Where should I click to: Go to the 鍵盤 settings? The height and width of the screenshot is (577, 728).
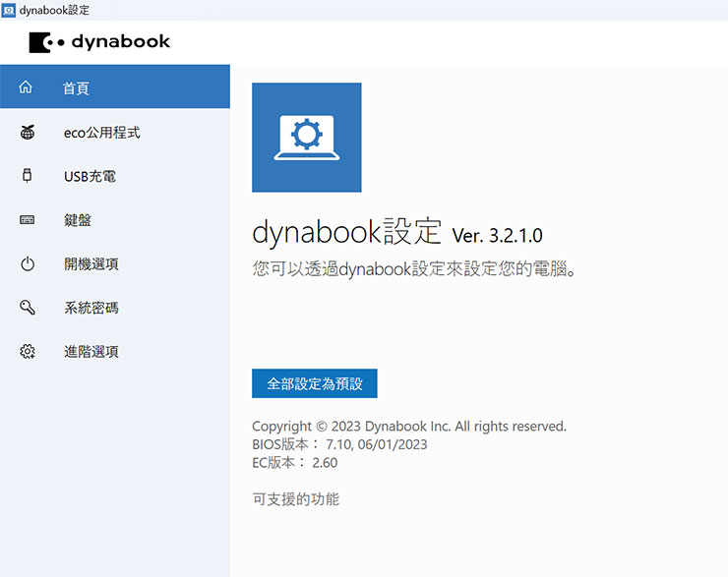[115, 220]
